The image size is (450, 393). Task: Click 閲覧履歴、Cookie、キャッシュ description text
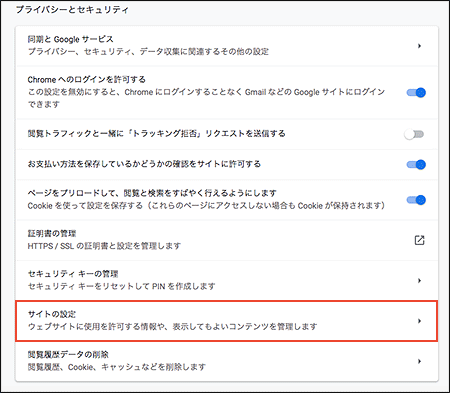pyautogui.click(x=117, y=367)
